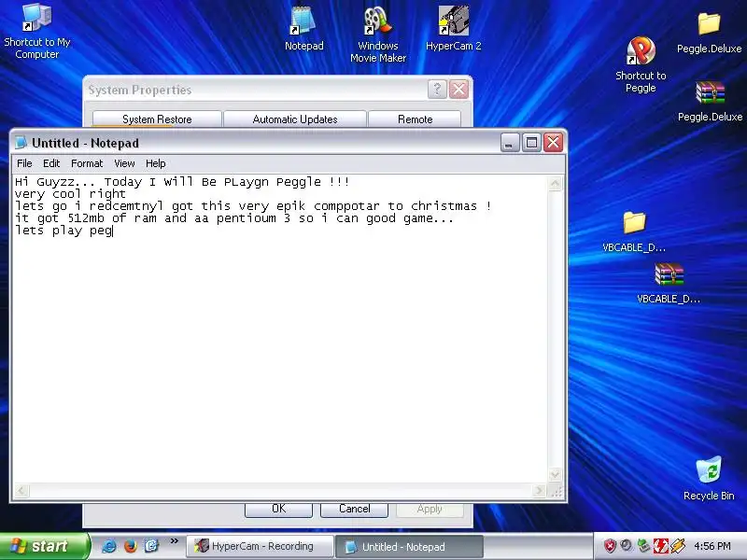Switch to HyperCam - Recording taskbar button
This screenshot has width=747, height=560.
click(261, 546)
